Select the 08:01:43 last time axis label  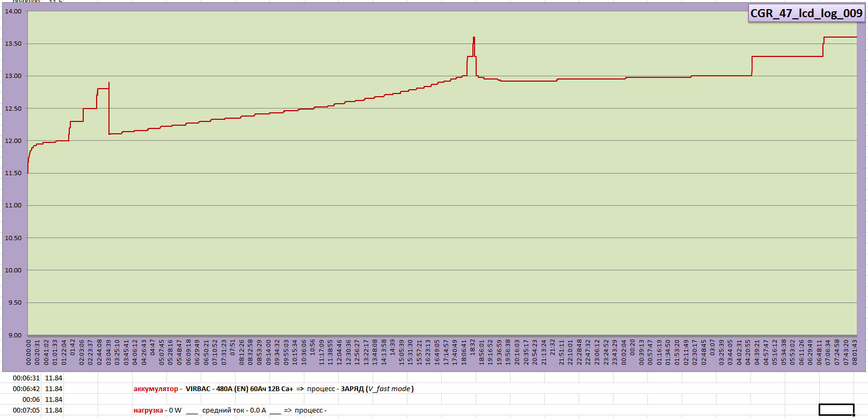(x=855, y=352)
